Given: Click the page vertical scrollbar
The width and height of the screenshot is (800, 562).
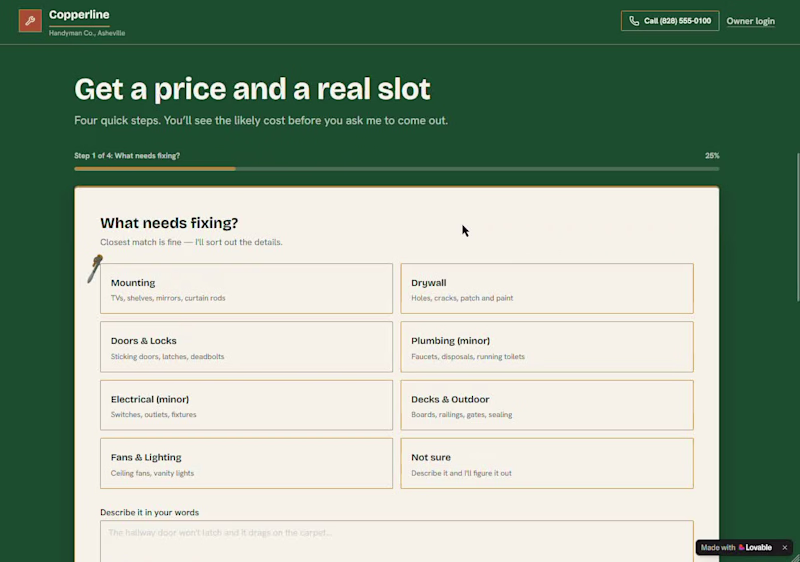Looking at the screenshot, I should pos(797,227).
